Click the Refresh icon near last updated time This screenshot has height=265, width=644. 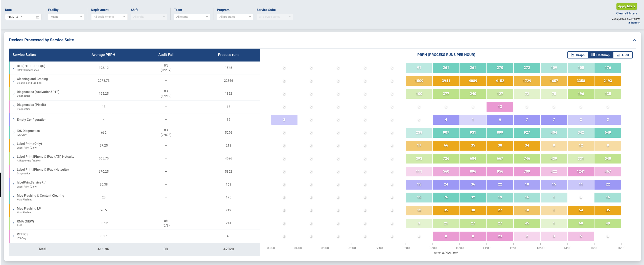click(x=629, y=23)
